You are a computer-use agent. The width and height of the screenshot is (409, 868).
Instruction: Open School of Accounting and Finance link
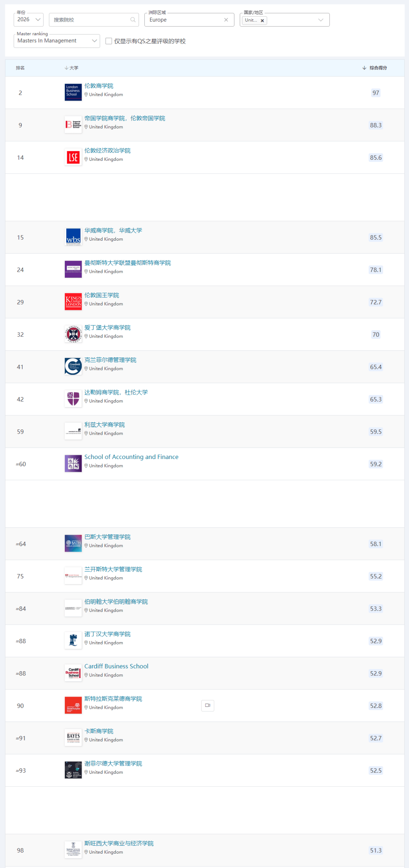click(131, 457)
